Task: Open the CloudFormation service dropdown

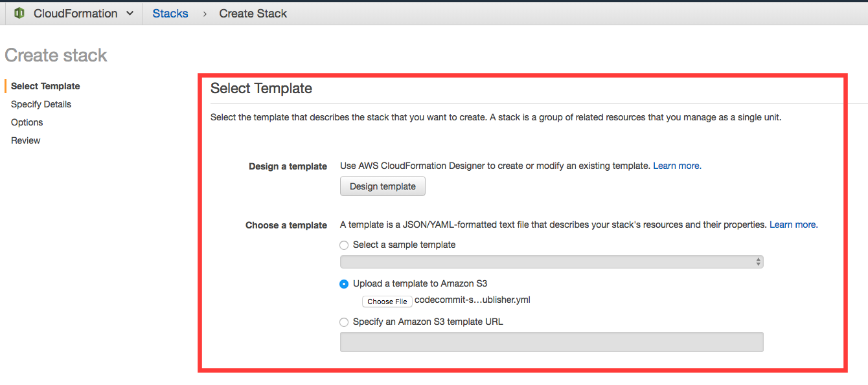Action: (130, 13)
